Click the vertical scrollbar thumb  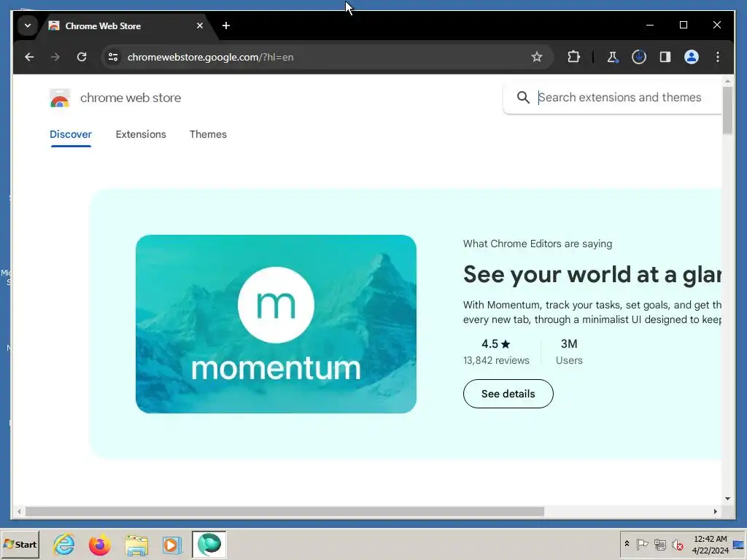tap(727, 111)
